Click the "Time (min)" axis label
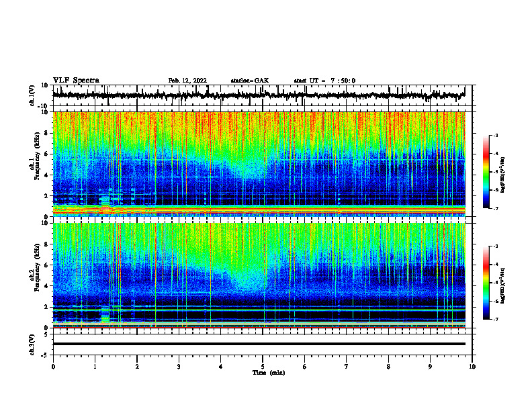This screenshot has height=411, width=532. 269,373
